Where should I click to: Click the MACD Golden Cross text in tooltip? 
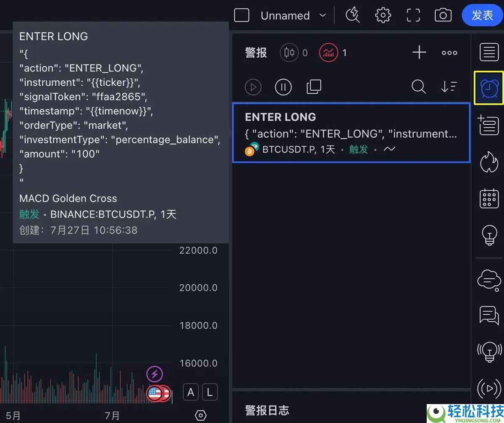pos(68,198)
